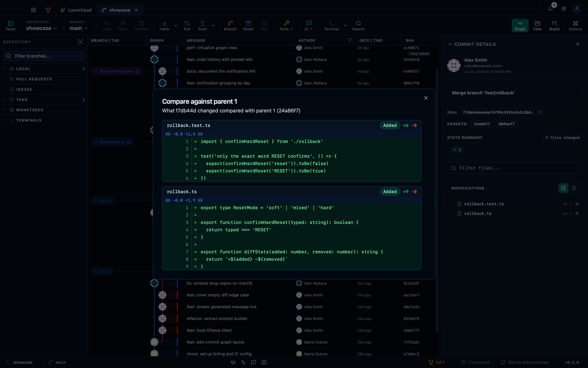Expand the TERMINALS section
This screenshot has height=368, width=588.
point(44,120)
